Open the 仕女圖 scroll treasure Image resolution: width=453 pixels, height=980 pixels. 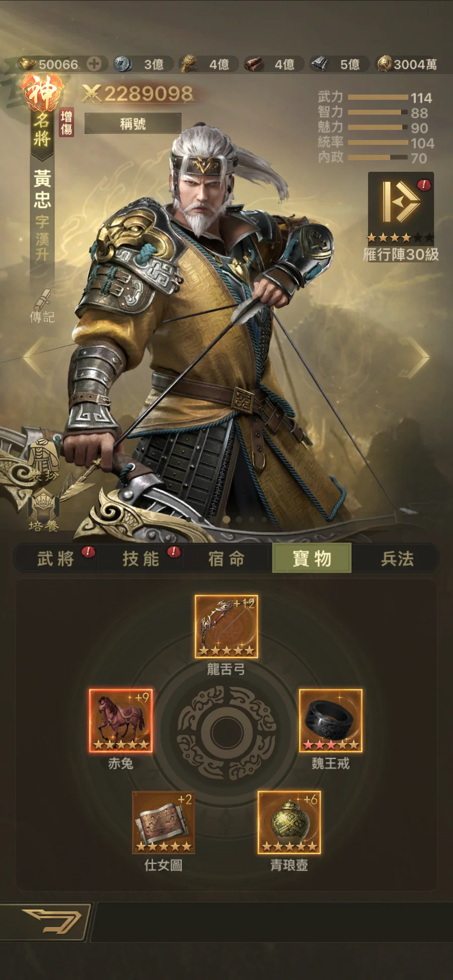163,822
